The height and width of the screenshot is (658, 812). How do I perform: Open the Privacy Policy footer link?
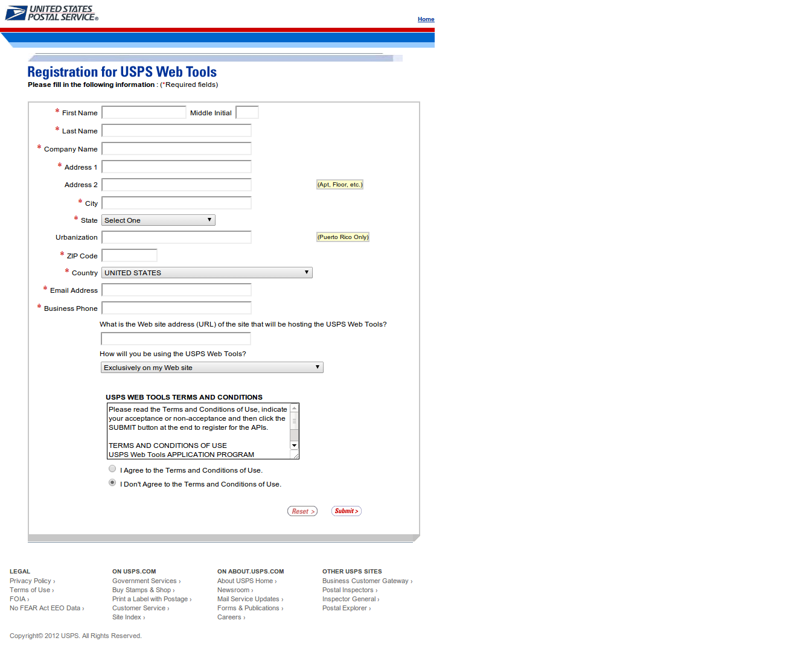tap(32, 581)
